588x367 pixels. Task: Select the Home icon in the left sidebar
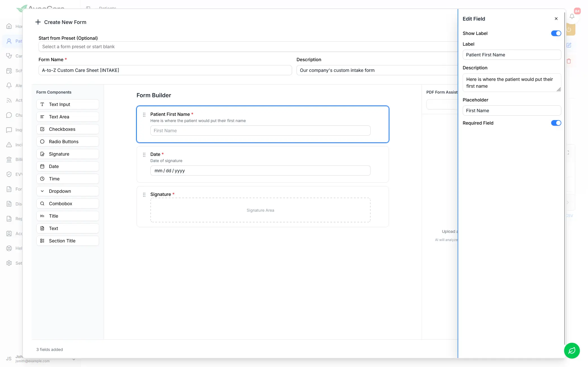9,26
